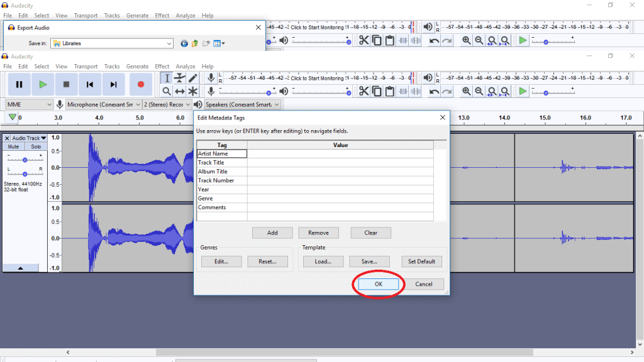Click the Genres Reset... button
The height and width of the screenshot is (362, 644).
pos(267,261)
